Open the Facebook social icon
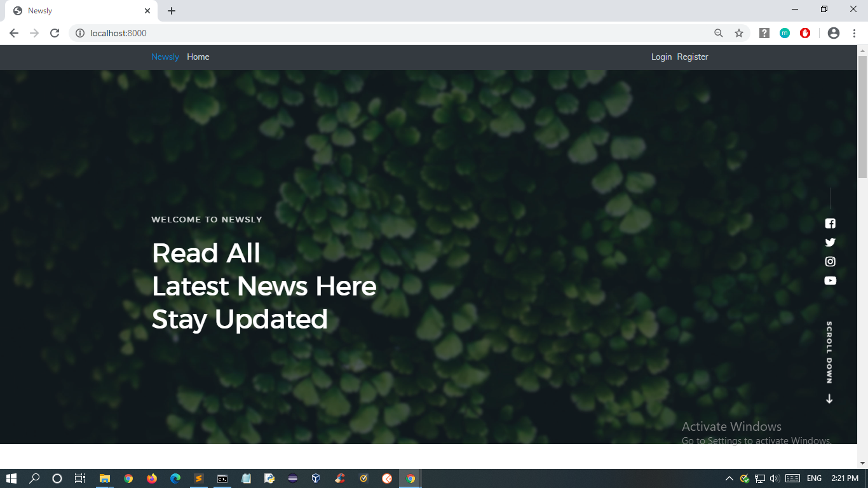Viewport: 868px width, 488px height. (x=830, y=223)
